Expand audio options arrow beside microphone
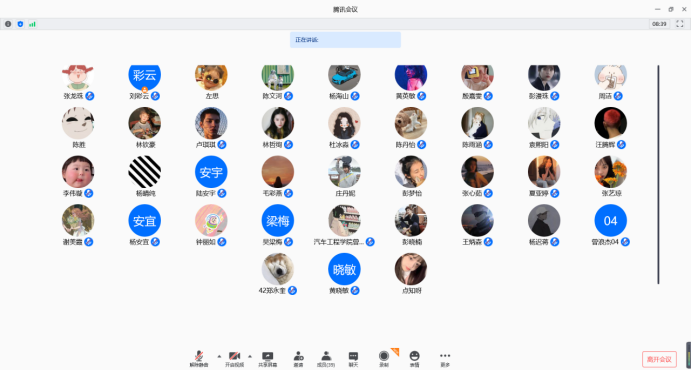Viewport: 692px width, 370px height. (x=219, y=356)
